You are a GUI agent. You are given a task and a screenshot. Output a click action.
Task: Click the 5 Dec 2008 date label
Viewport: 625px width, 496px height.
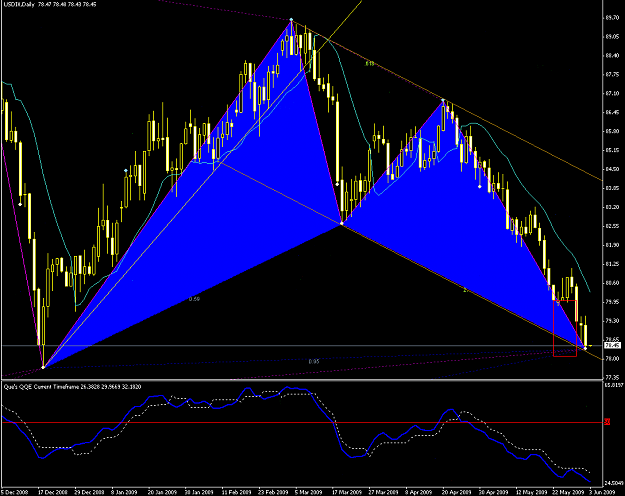point(15,492)
